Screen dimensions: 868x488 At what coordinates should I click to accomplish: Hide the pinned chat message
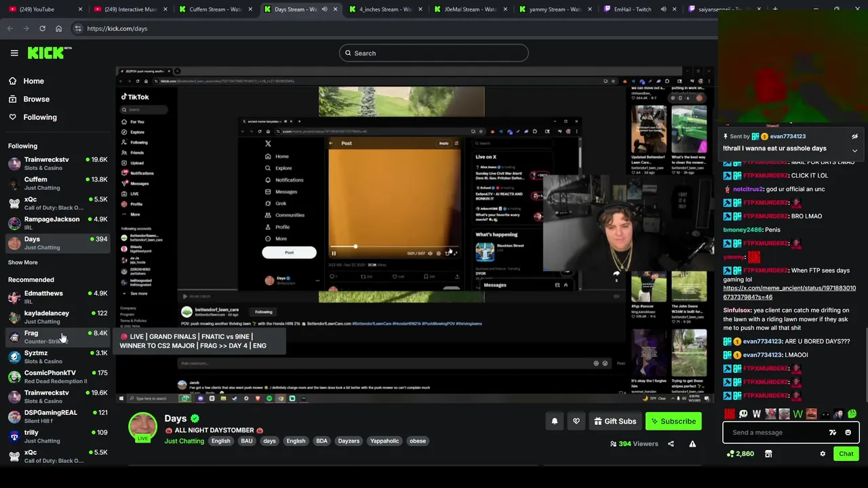(x=854, y=136)
